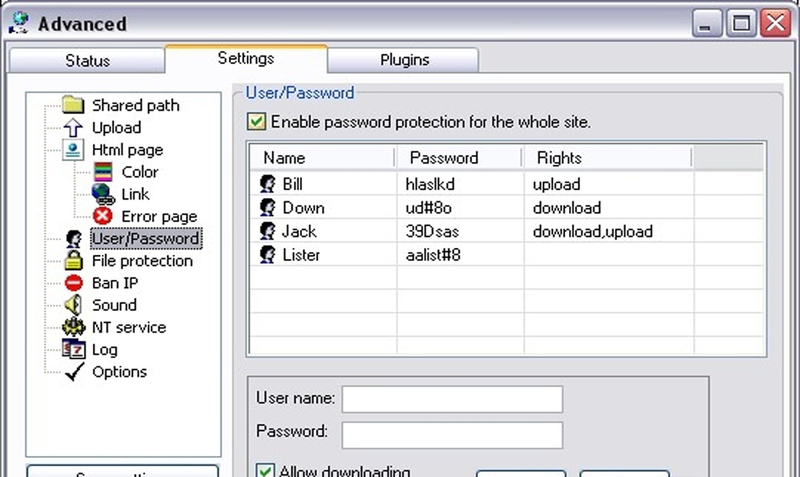Viewport: 800px width, 477px height.
Task: Open the Plugins tab
Action: click(404, 60)
